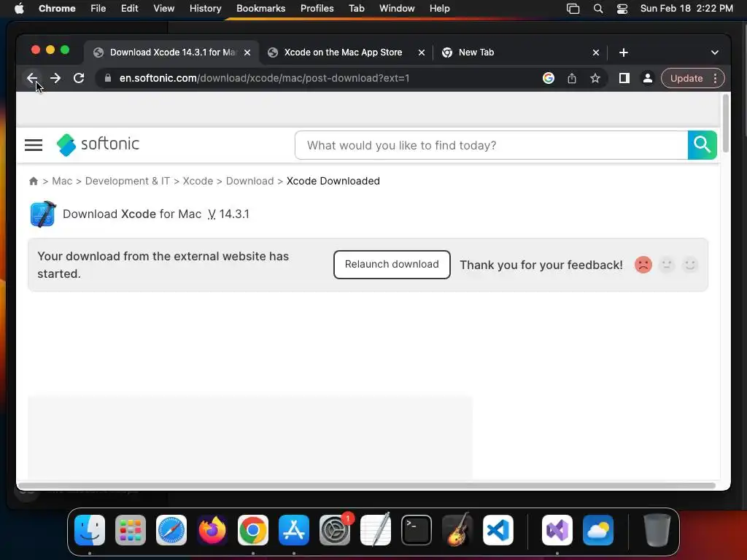Launch Safari from the Dock
This screenshot has height=560, width=747.
coord(171,530)
